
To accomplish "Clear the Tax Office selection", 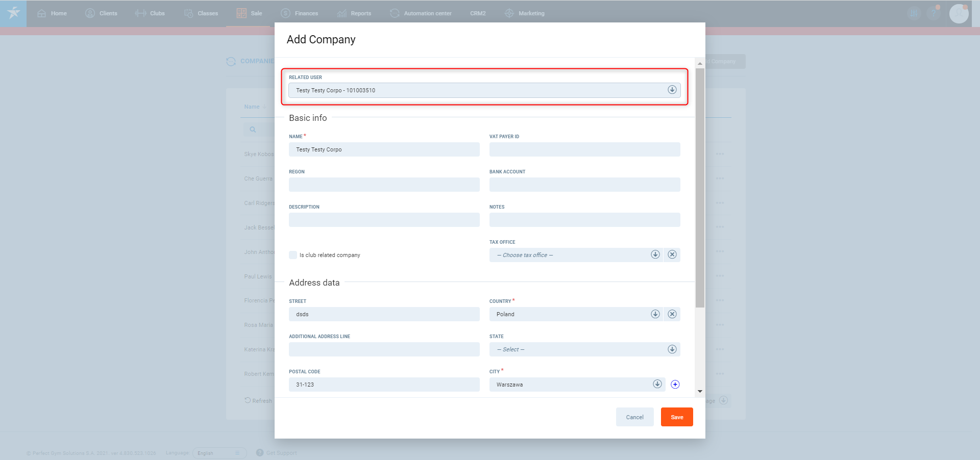I will click(672, 254).
